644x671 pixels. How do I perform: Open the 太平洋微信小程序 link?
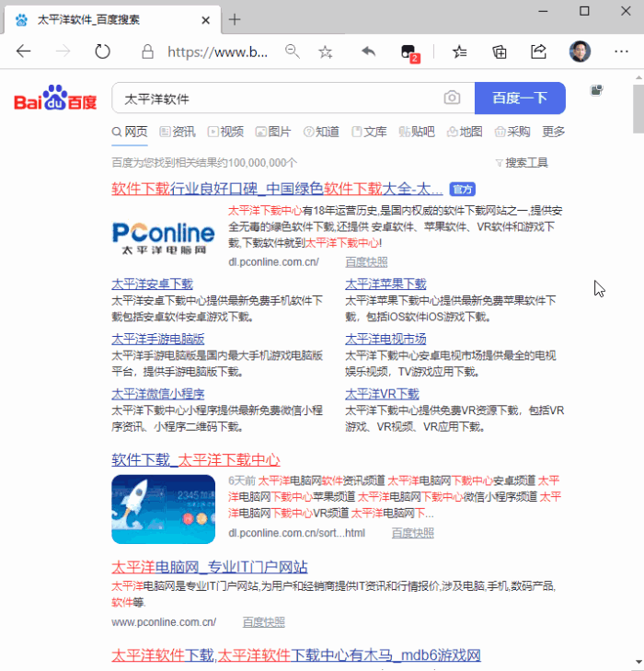point(158,394)
